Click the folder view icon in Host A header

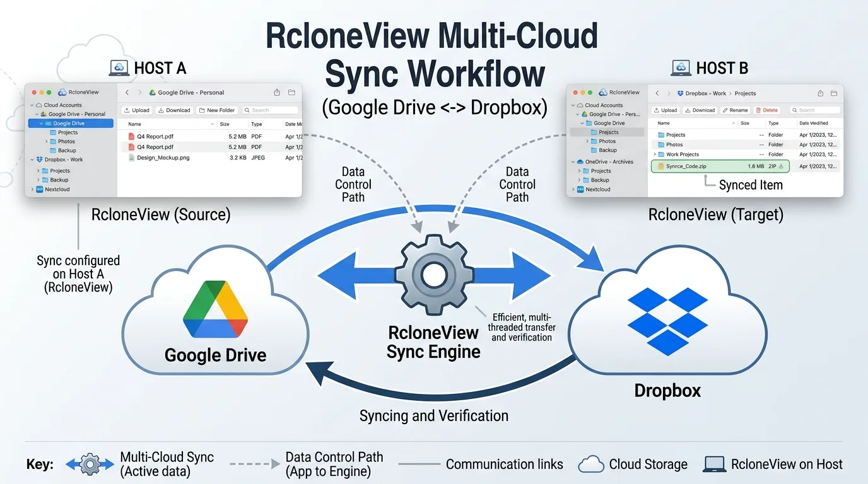[291, 93]
